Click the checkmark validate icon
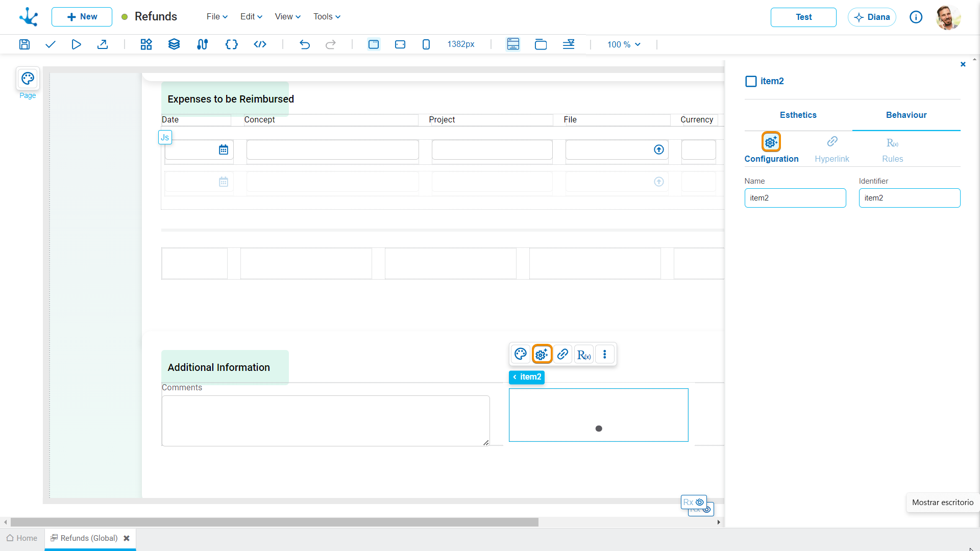 pyautogui.click(x=50, y=44)
